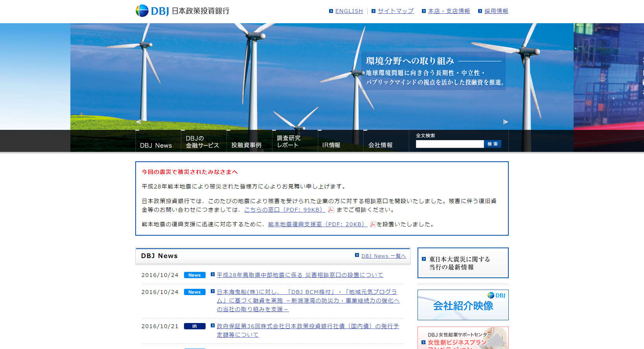The image size is (644, 349).
Task: Show previous banner slide with left arrow
Action: tap(138, 122)
